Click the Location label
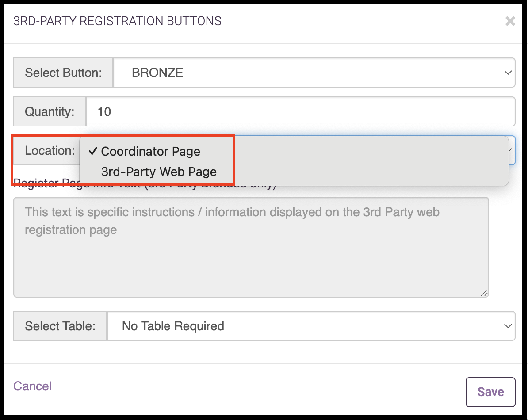This screenshot has height=420, width=528. 50,150
